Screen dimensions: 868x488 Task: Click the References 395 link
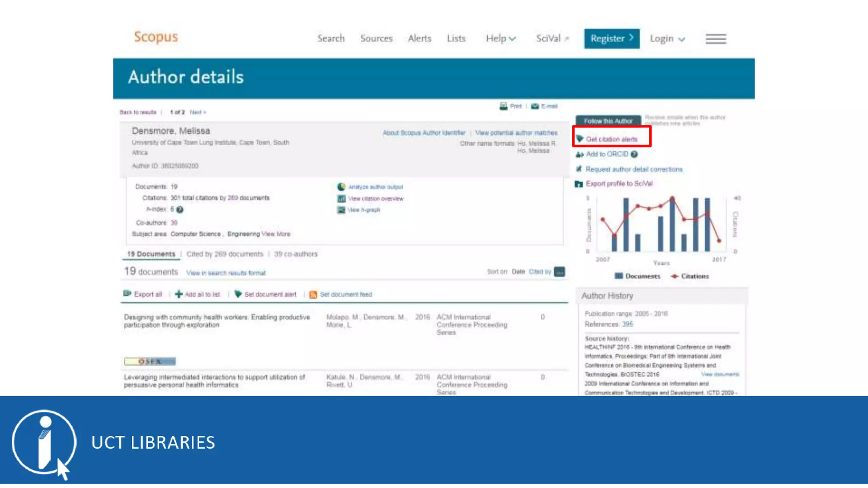[x=627, y=324]
